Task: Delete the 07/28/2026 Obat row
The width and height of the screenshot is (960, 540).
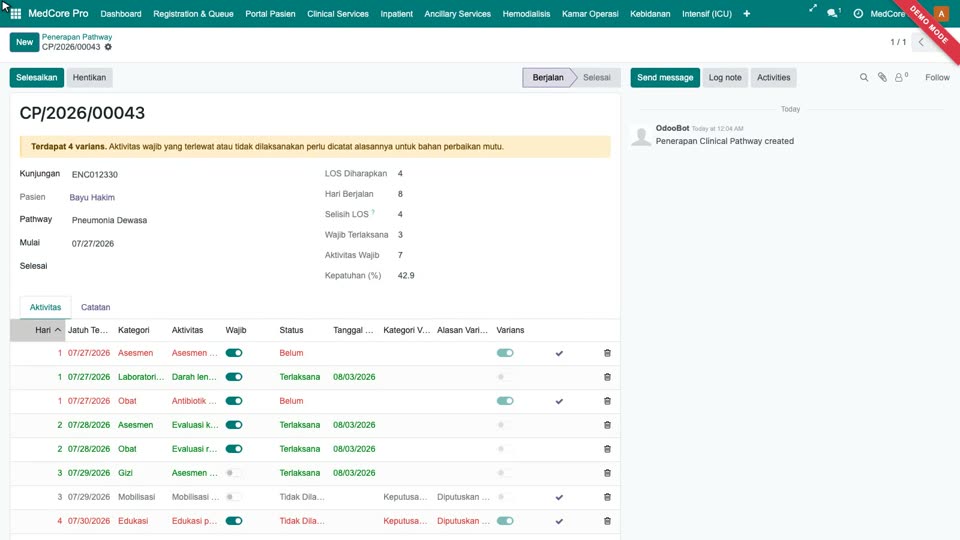Action: coord(607,449)
